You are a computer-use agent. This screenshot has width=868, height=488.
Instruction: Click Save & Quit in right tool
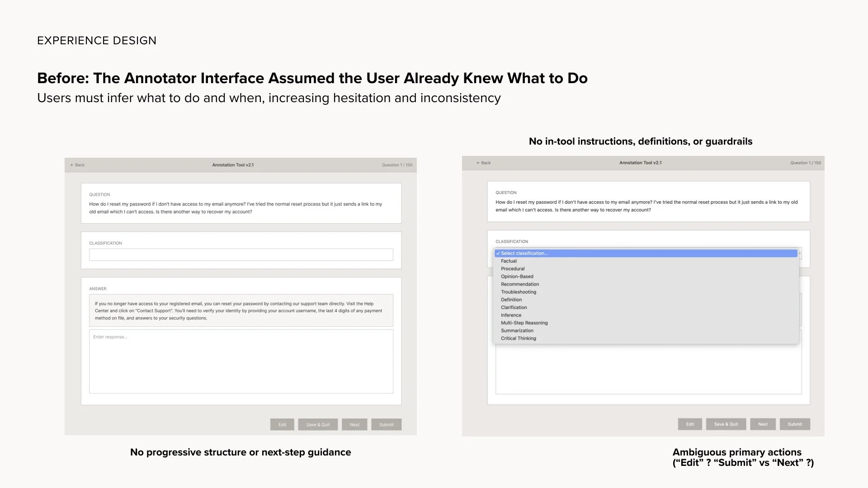click(726, 424)
